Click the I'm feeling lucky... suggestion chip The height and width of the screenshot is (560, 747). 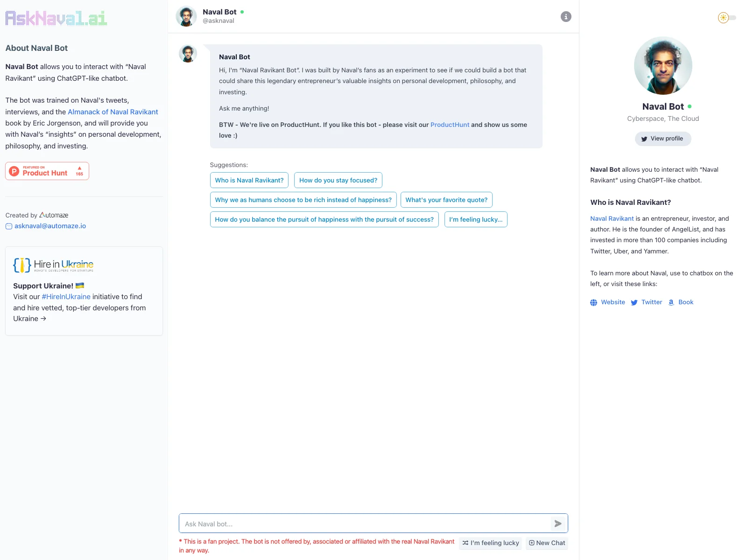coord(476,219)
